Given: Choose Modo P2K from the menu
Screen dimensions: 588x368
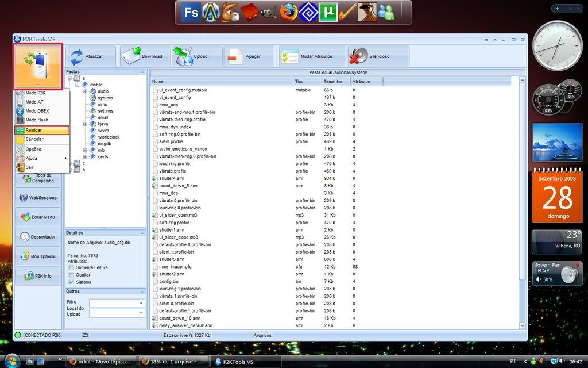Looking at the screenshot, I should point(42,93).
